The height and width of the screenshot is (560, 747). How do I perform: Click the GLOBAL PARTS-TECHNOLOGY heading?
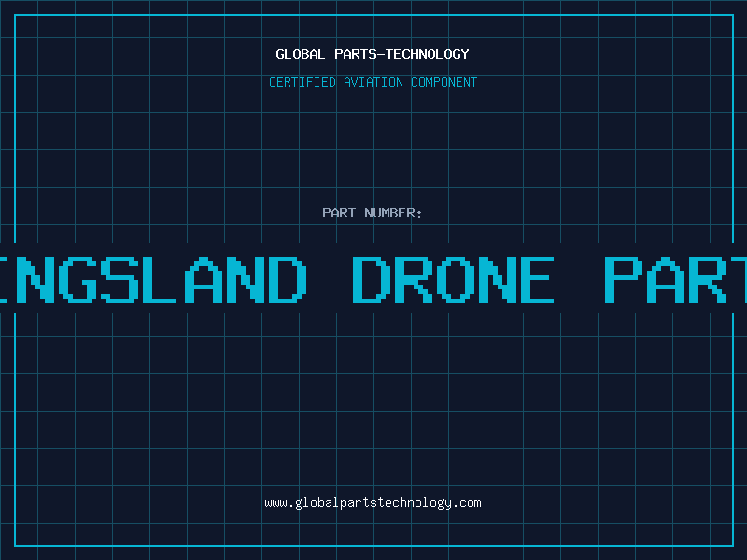(x=373, y=54)
